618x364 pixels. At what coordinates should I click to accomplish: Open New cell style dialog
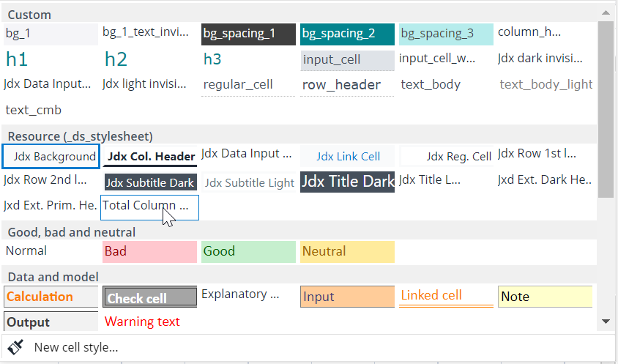tap(75, 347)
